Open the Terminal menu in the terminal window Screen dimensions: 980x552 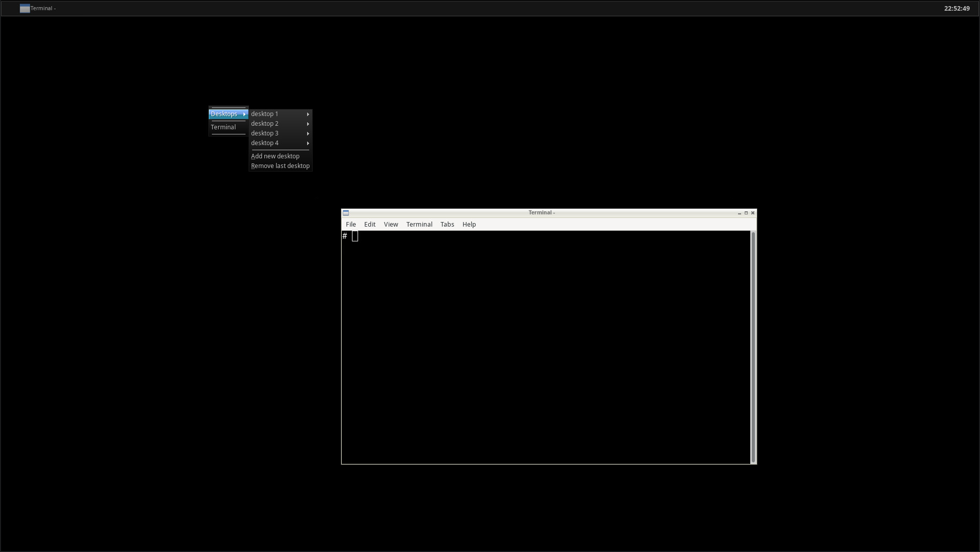tap(419, 224)
